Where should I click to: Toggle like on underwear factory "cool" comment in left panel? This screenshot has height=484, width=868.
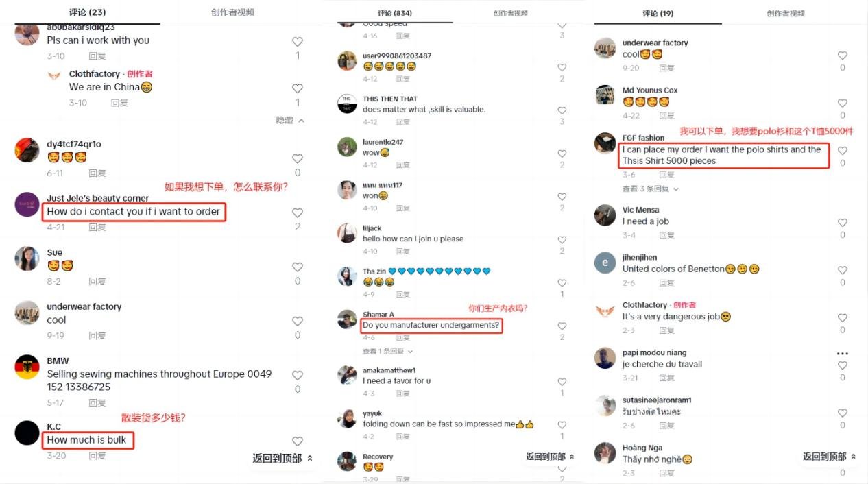tap(298, 321)
